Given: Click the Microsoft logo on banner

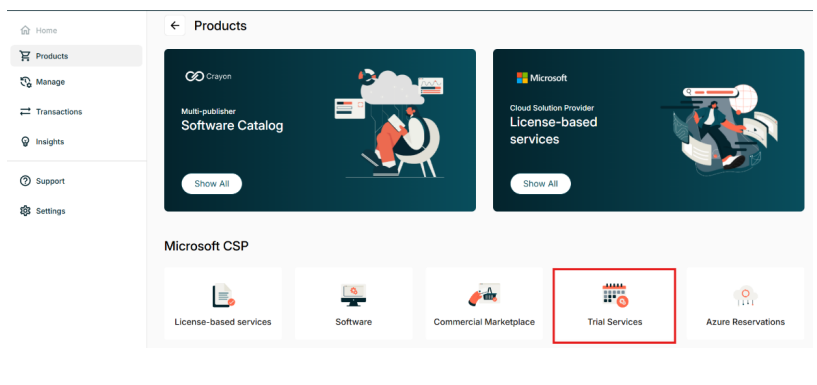Looking at the screenshot, I should 542,78.
